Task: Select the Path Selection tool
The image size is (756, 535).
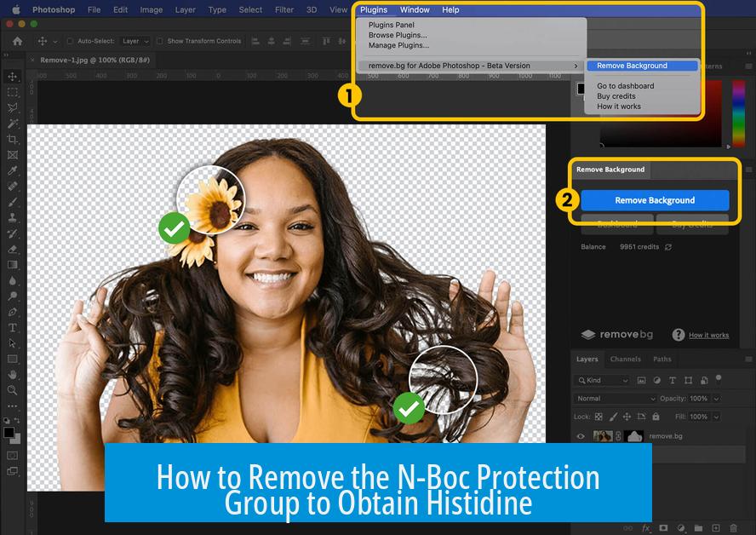Action: (x=13, y=343)
